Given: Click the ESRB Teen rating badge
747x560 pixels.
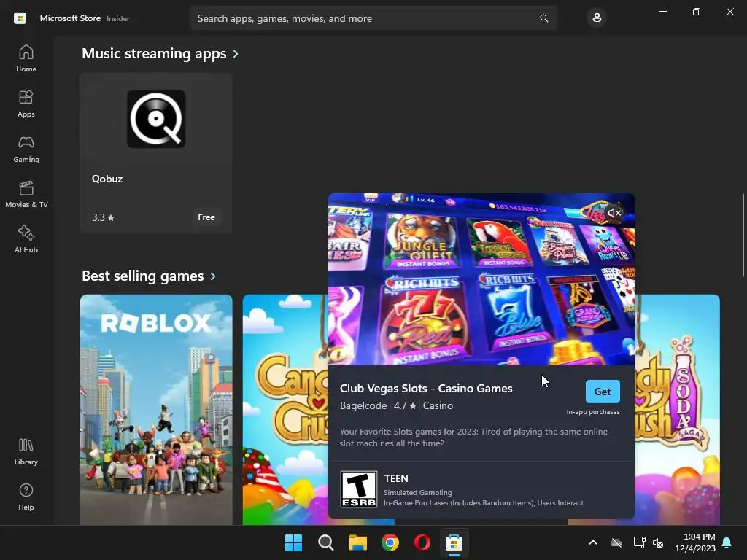Looking at the screenshot, I should 359,489.
